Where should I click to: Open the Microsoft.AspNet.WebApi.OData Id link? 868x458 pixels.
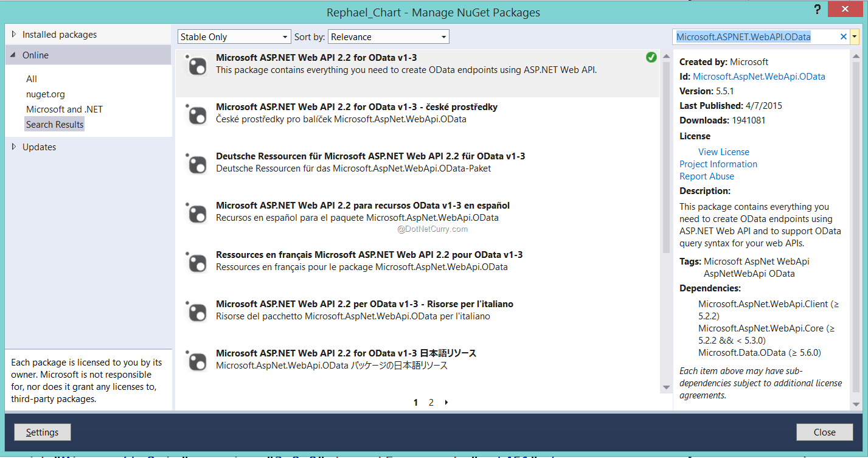coord(759,76)
